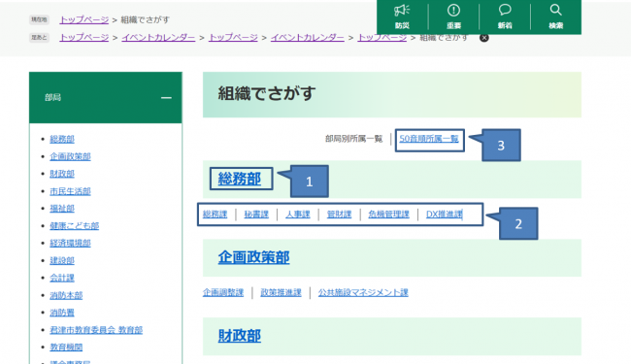The image size is (631, 364).
Task: Switch to the 50音順所属一覧 view
Action: (x=429, y=139)
